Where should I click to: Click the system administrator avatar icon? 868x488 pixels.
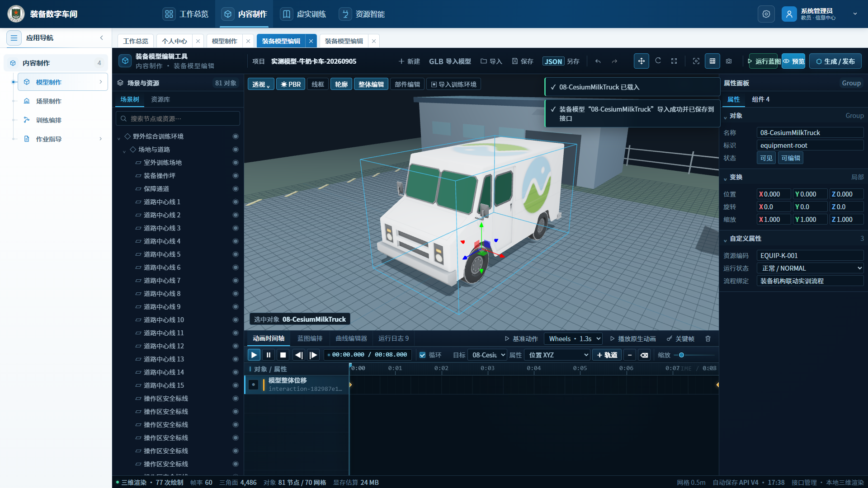pos(789,14)
